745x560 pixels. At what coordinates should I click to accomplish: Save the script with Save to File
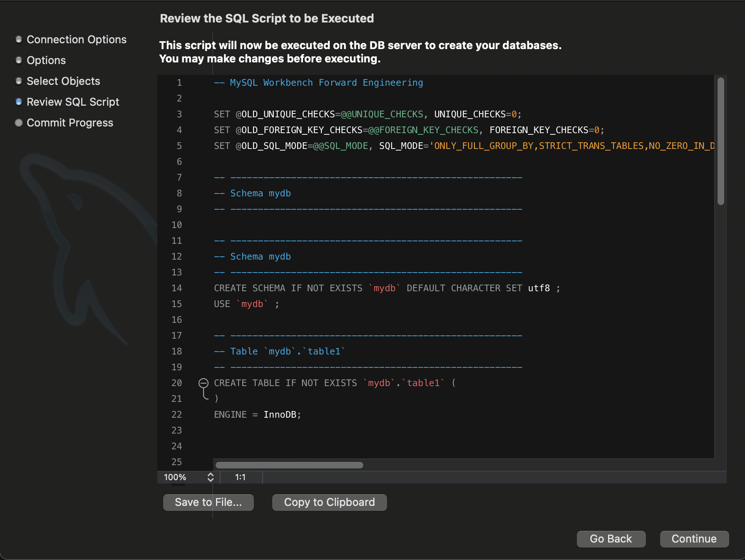coord(208,502)
